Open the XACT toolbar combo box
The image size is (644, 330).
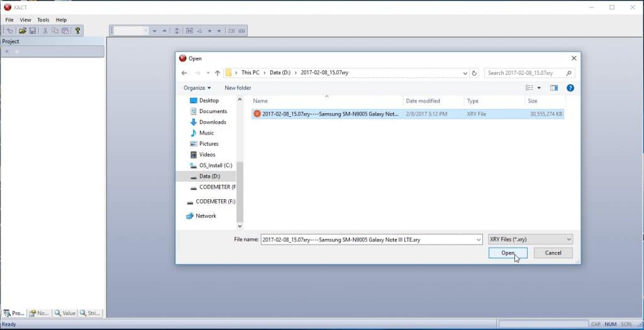(131, 31)
